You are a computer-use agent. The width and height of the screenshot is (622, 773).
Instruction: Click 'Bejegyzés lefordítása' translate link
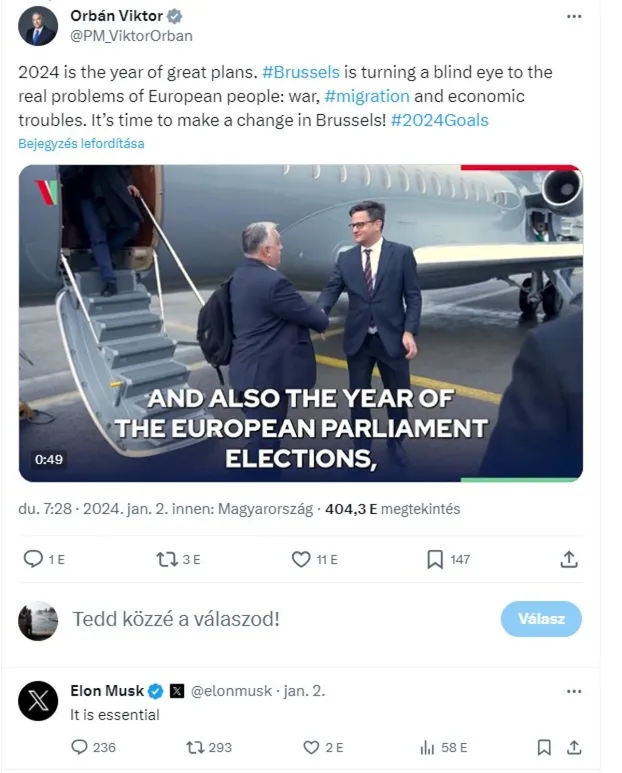tap(81, 143)
